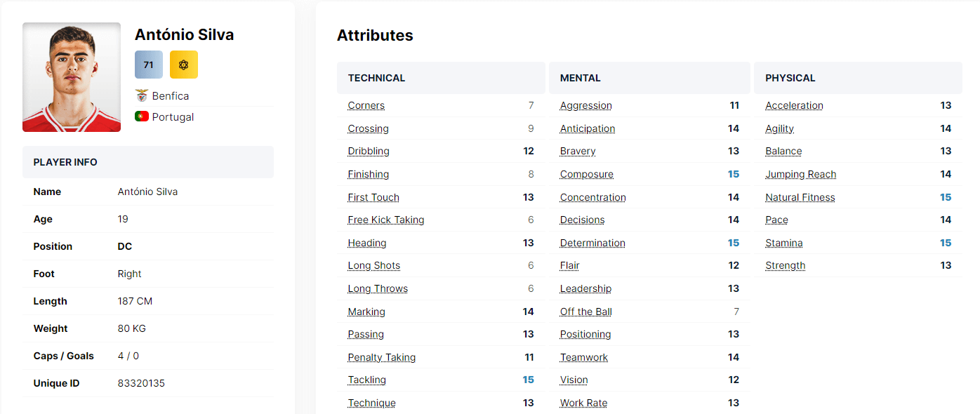The width and height of the screenshot is (980, 414).
Task: Click the Tackling attribute link
Action: [x=366, y=380]
